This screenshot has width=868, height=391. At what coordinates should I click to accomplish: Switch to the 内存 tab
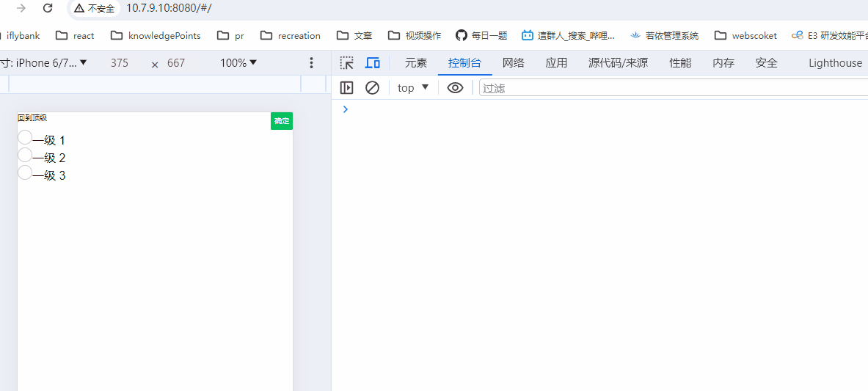point(723,62)
